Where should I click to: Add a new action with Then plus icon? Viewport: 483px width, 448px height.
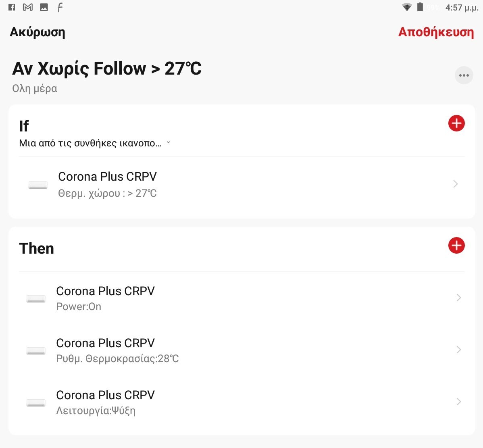tap(456, 245)
